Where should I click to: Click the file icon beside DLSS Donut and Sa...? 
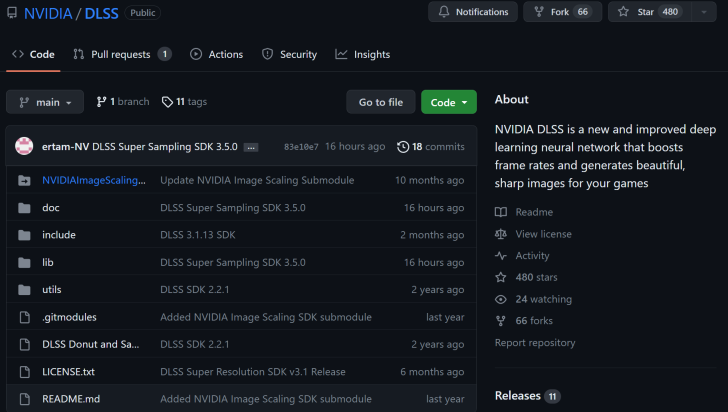pos(25,344)
